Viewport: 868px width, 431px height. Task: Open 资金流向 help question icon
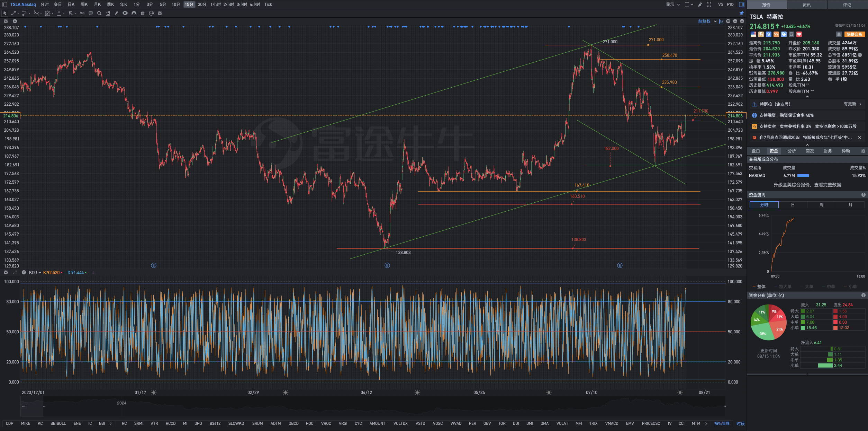pos(863,195)
